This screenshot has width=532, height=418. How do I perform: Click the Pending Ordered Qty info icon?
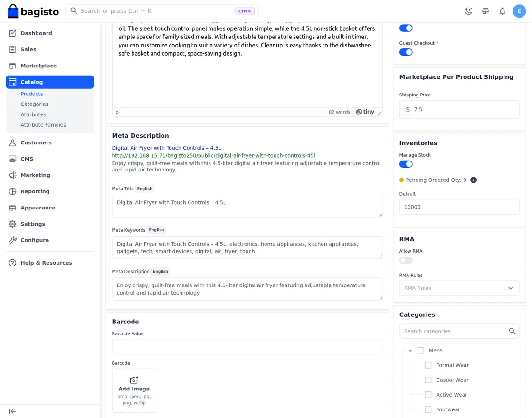[474, 180]
